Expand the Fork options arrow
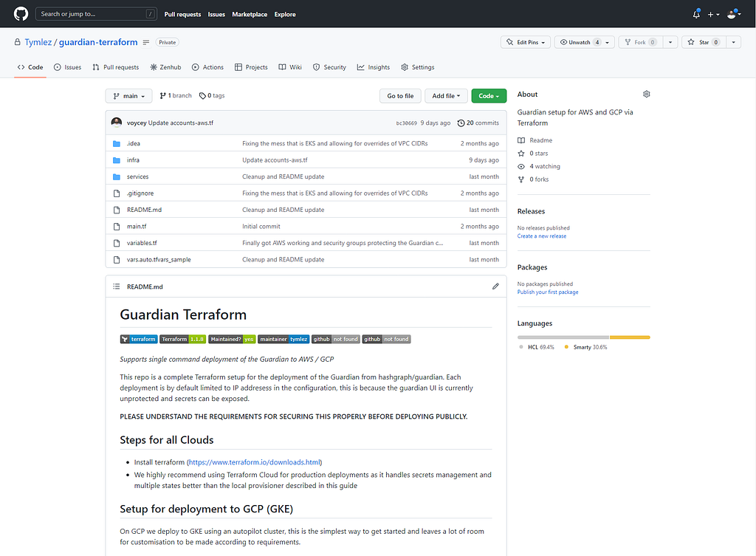Screen dimensions: 756x556 670,42
